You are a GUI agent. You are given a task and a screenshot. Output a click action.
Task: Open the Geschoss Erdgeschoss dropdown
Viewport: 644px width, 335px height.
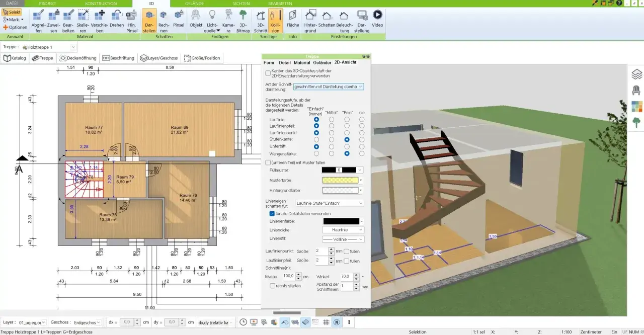pyautogui.click(x=87, y=322)
